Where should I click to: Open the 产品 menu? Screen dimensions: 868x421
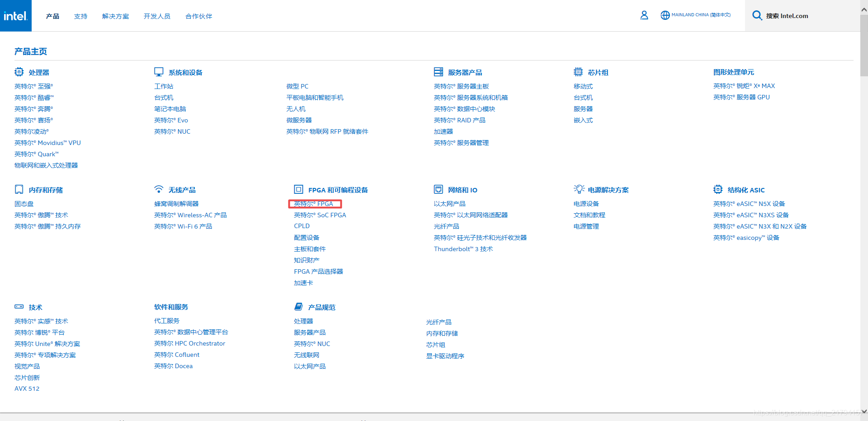point(52,16)
